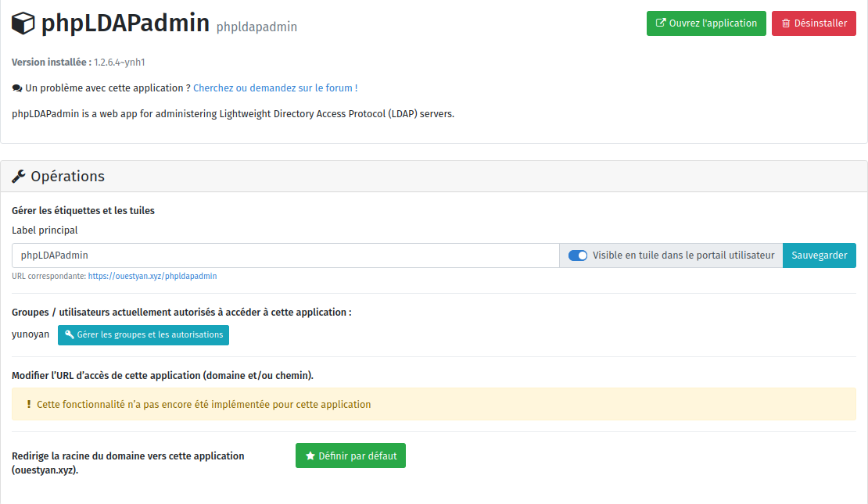Click the phpLDAPadmin main heading text
The image size is (868, 504).
coord(125,23)
